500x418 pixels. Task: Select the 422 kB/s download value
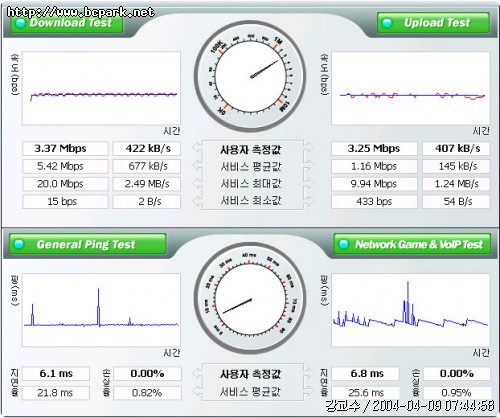coord(147,148)
